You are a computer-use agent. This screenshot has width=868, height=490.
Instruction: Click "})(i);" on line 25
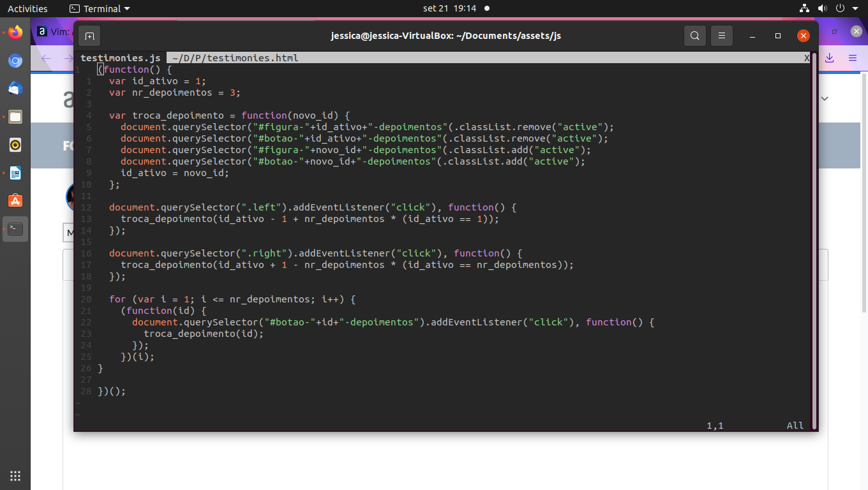click(x=138, y=357)
